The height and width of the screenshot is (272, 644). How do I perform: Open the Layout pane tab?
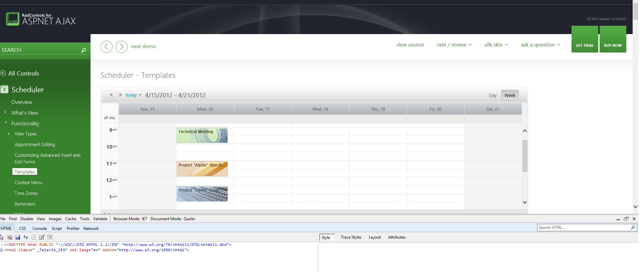[x=375, y=237]
